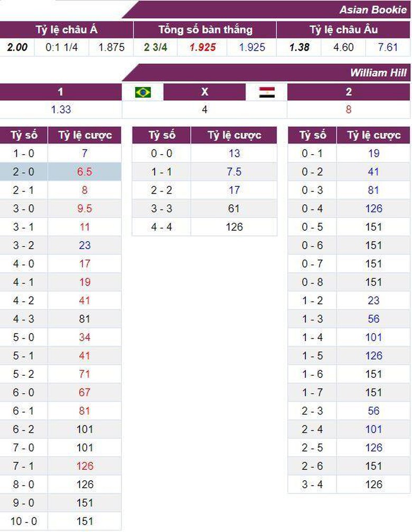Click odds 7.5 for score 1 - 1
Screen dimensions: 412x532
pyautogui.click(x=234, y=172)
